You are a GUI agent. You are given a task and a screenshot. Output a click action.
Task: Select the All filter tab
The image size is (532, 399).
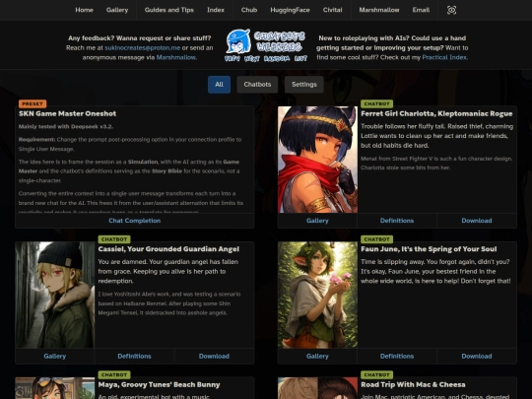pyautogui.click(x=219, y=85)
